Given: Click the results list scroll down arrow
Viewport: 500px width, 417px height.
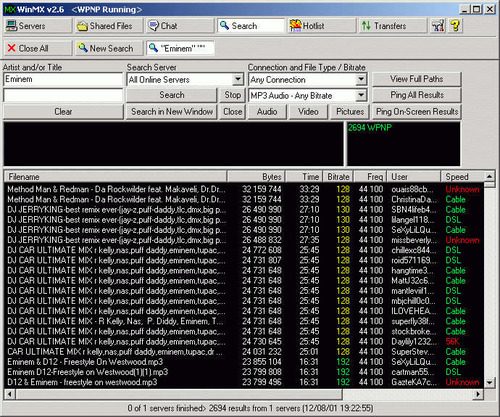Looking at the screenshot, I should pyautogui.click(x=489, y=382).
